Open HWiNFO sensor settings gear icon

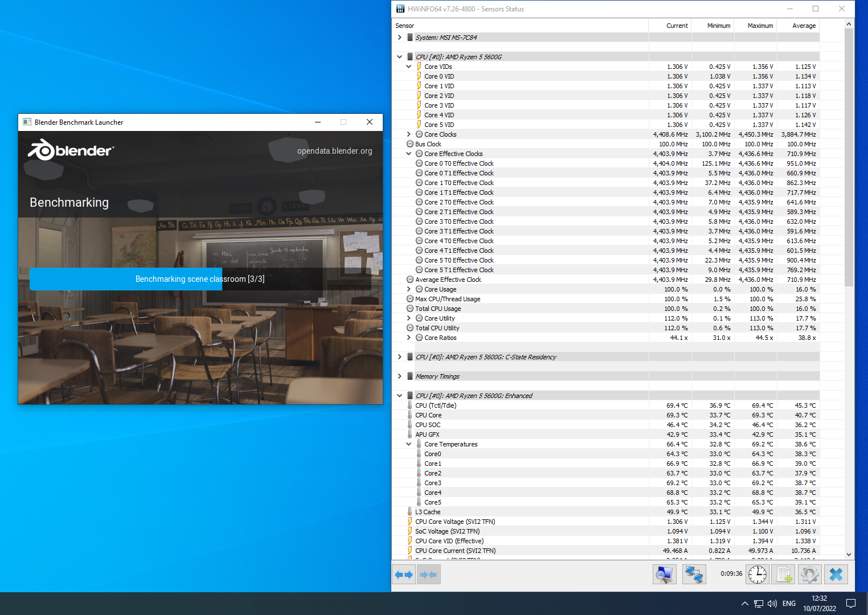tap(809, 575)
